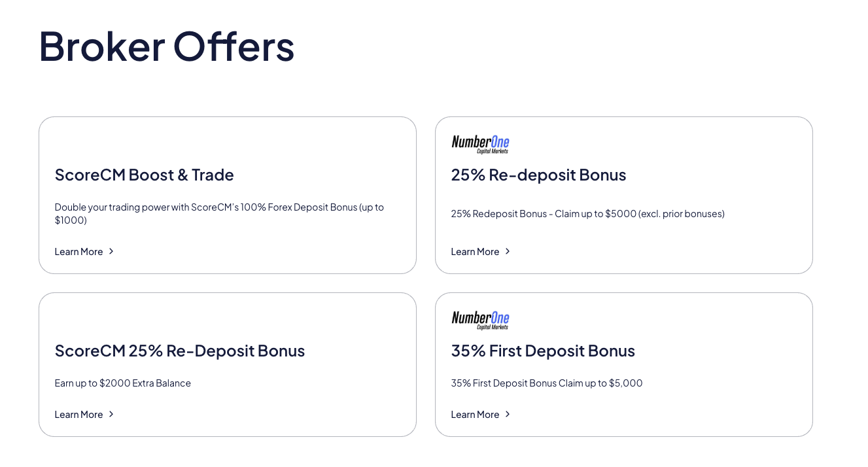
Task: Select the 25% Re-deposit Bonus card title
Action: coord(538,175)
